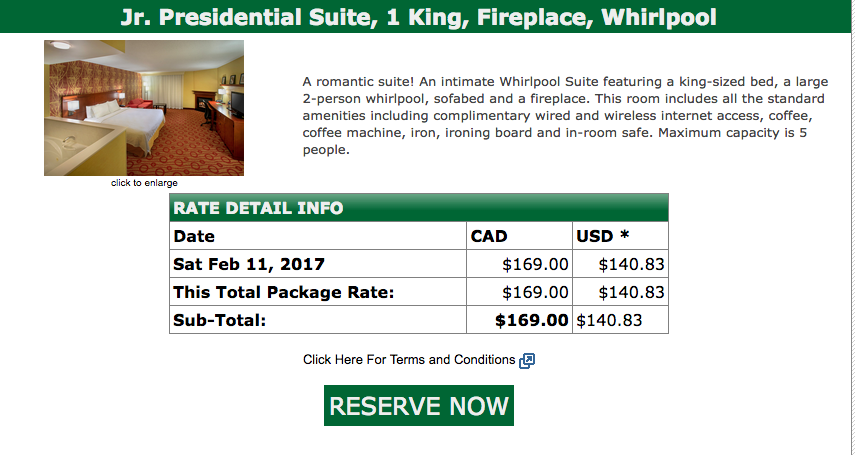Click the Sub-Total row label

[221, 321]
